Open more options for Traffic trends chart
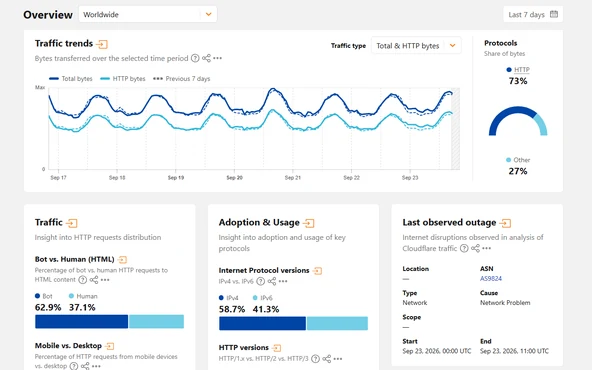Image resolution: width=592 pixels, height=370 pixels. tap(217, 58)
